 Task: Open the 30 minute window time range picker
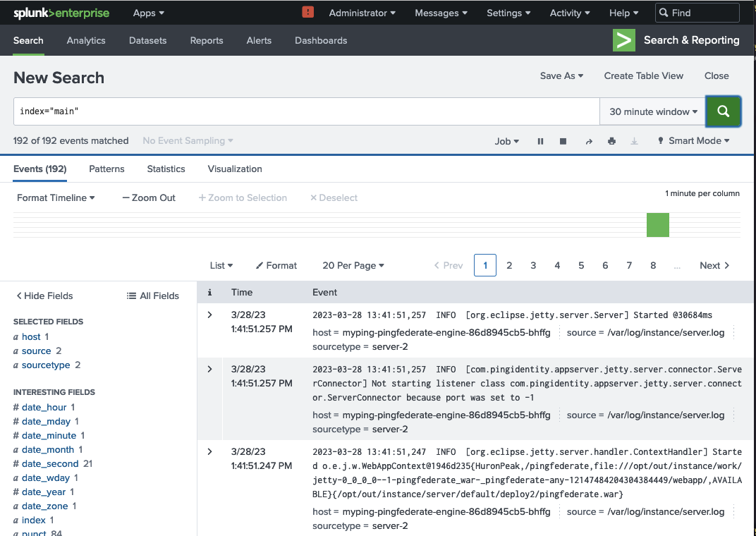(651, 111)
